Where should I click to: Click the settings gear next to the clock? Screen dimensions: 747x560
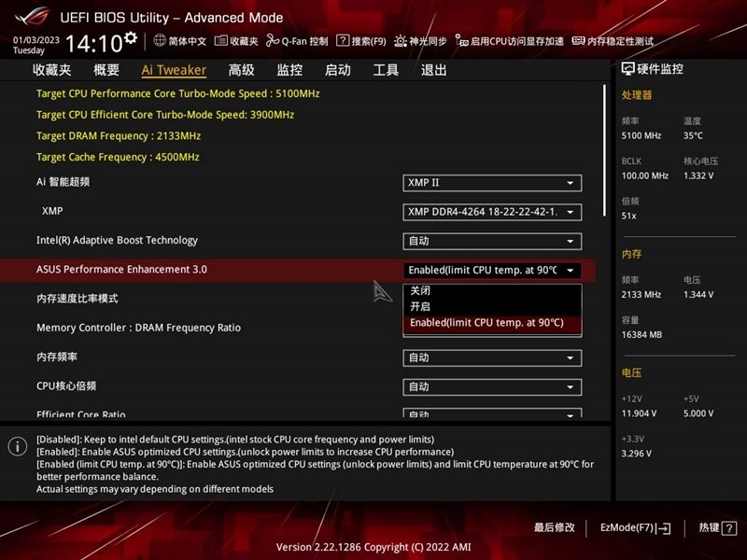tap(130, 37)
